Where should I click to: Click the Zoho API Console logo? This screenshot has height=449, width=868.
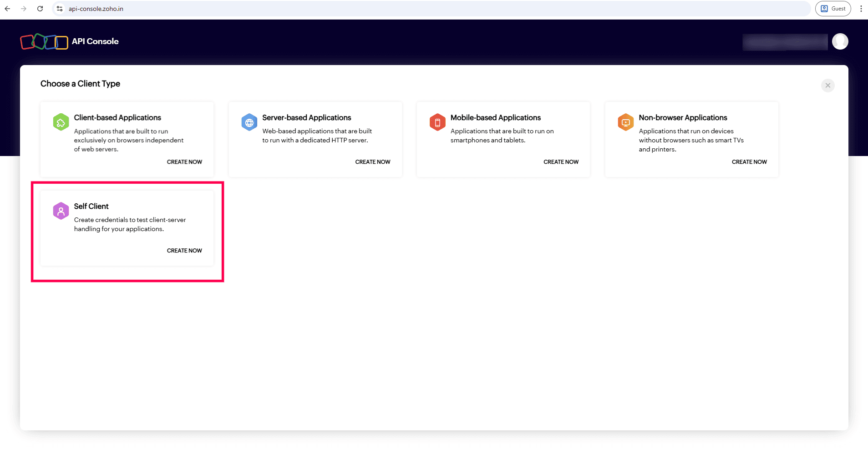[44, 41]
